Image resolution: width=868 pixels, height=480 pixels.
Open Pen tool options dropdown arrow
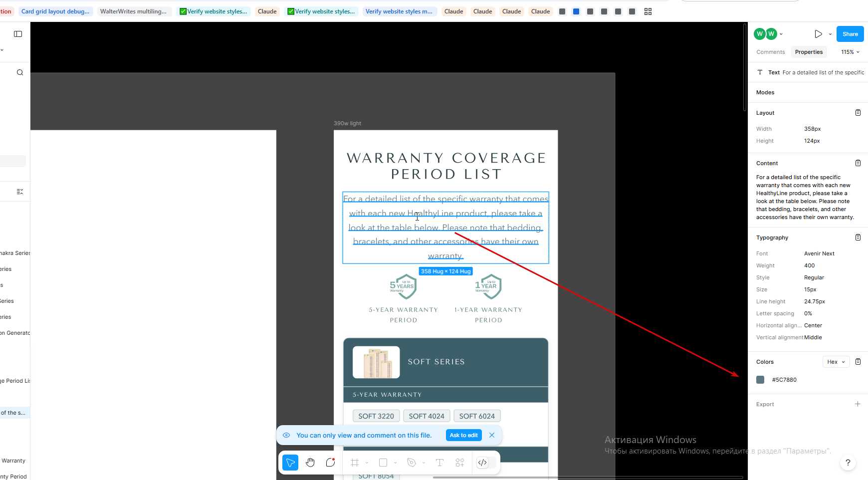click(424, 463)
